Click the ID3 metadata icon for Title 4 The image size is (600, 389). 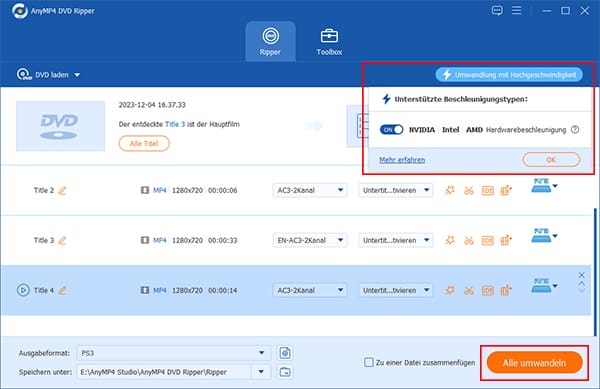click(488, 290)
